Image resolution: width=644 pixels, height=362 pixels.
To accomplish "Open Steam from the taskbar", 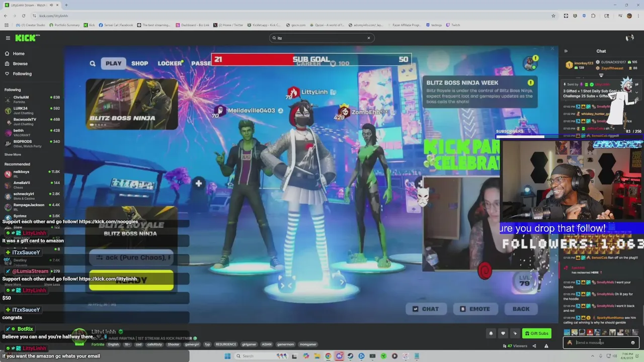I will click(x=350, y=356).
